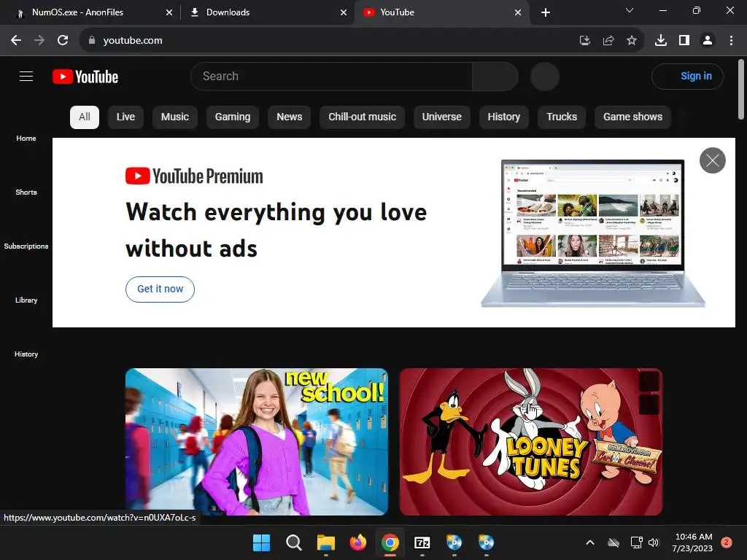The width and height of the screenshot is (747, 560).
Task: Select the History filter chip
Action: pos(503,117)
